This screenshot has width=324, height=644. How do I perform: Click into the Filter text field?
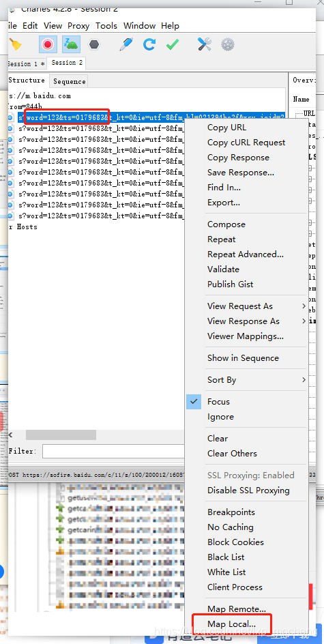tap(113, 451)
